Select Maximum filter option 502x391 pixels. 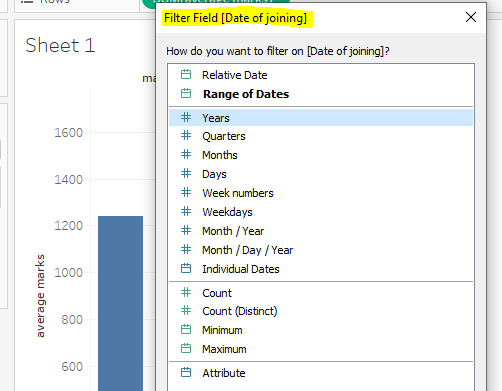point(321,349)
